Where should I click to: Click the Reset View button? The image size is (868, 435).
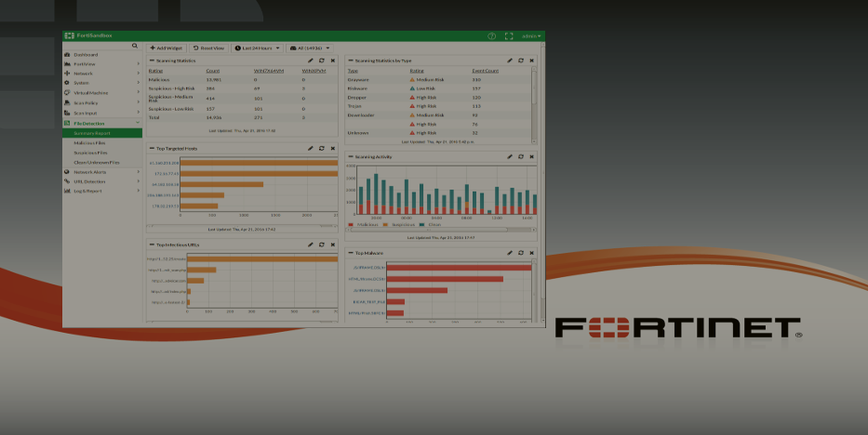[x=208, y=47]
